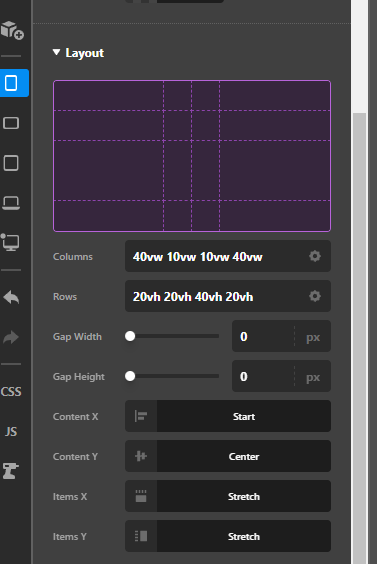Image resolution: width=377 pixels, height=564 pixels.
Task: Open the Columns gear settings
Action: click(315, 256)
